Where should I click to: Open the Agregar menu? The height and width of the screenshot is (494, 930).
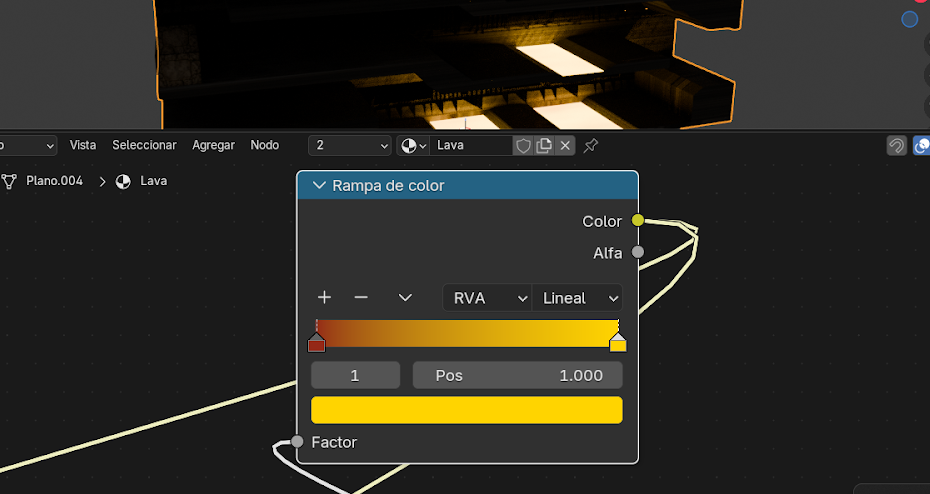pyautogui.click(x=214, y=145)
